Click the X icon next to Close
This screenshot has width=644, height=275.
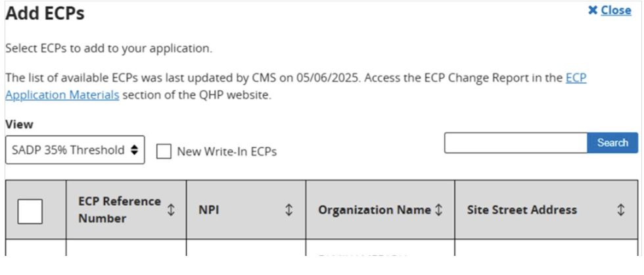593,11
